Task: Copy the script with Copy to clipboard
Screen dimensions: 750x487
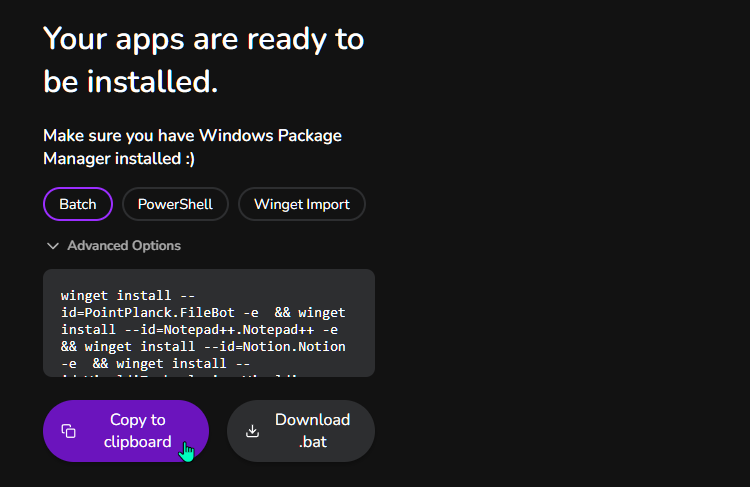Action: click(126, 431)
